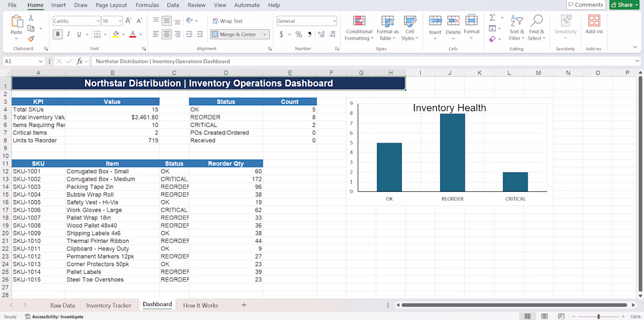Apply yellow fill color
644x320 pixels.
tap(116, 34)
